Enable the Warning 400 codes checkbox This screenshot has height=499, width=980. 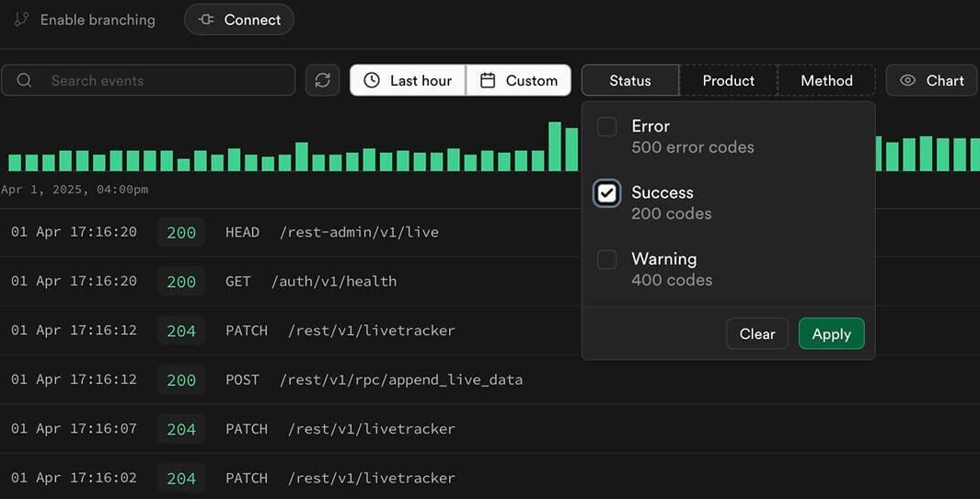(607, 260)
